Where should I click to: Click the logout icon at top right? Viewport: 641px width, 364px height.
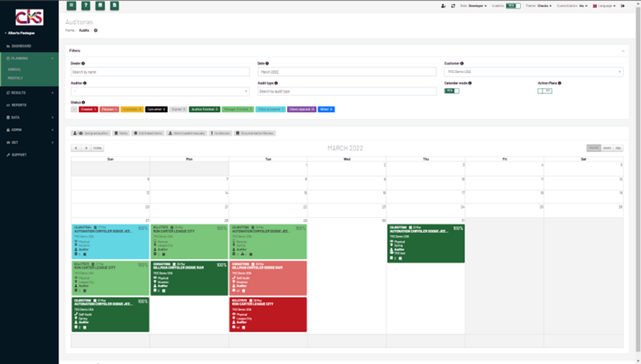pos(622,6)
